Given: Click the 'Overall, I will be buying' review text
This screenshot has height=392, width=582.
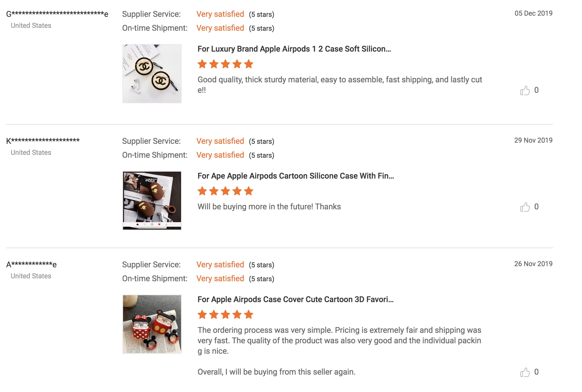Looking at the screenshot, I should [276, 372].
